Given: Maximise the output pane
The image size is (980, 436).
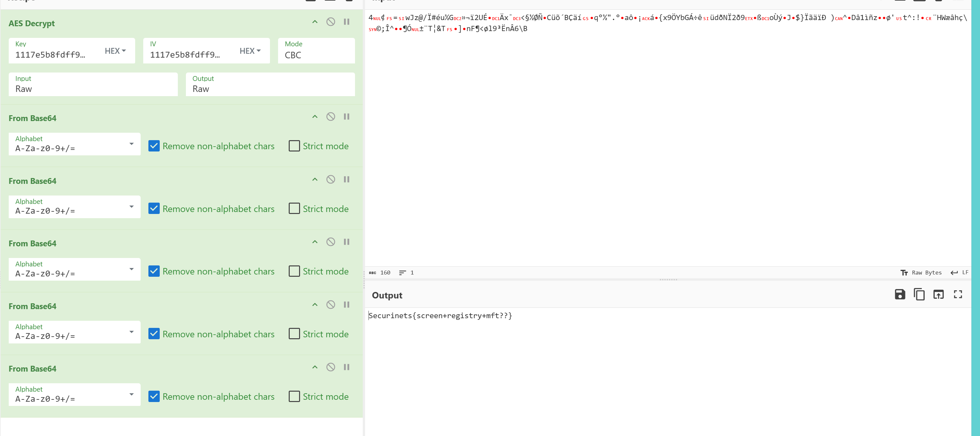Looking at the screenshot, I should pos(958,294).
